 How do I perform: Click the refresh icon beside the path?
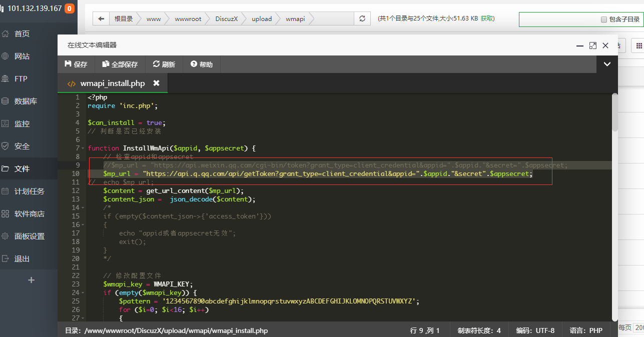(x=362, y=18)
